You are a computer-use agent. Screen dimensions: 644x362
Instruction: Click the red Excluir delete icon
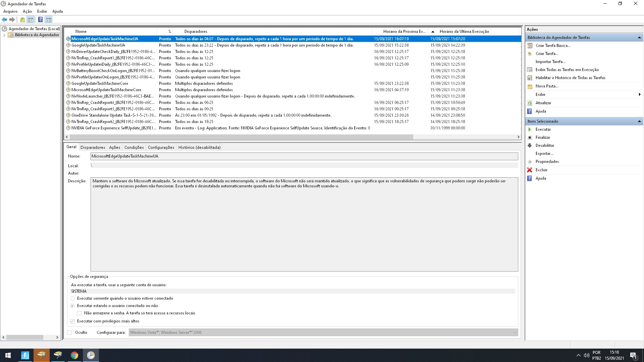coord(530,170)
